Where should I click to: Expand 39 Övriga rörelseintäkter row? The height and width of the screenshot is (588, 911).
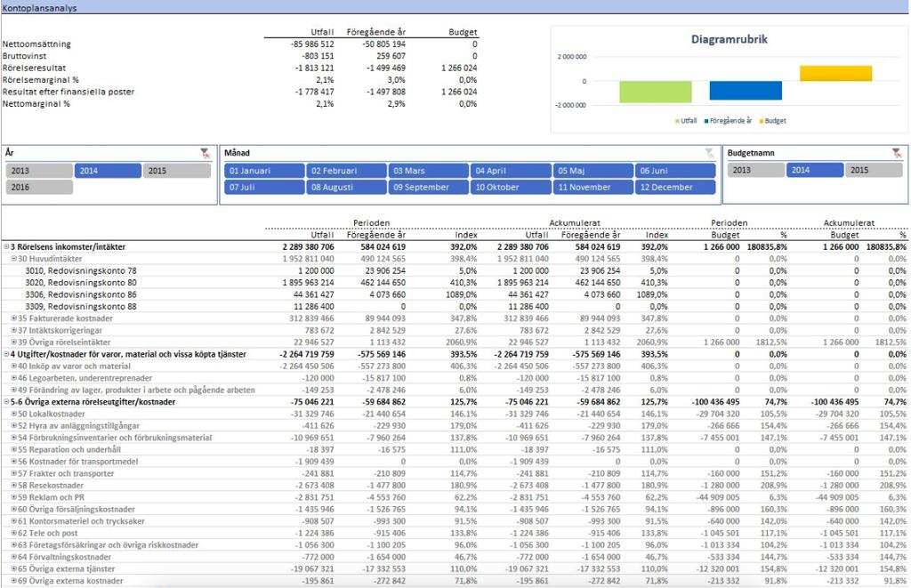14,342
